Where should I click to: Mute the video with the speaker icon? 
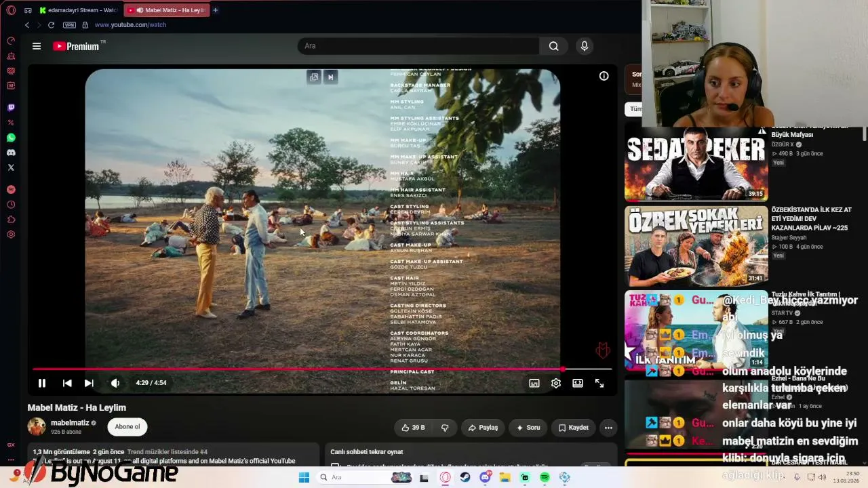tap(115, 383)
